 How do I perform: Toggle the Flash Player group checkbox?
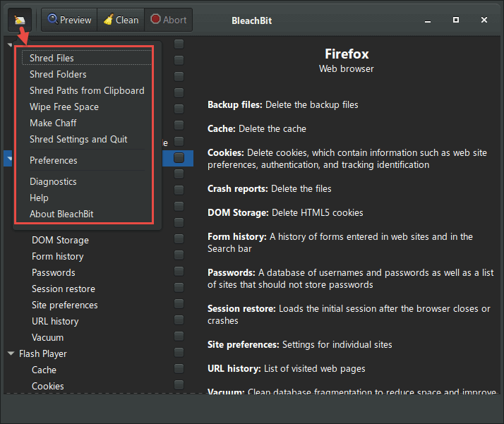point(179,352)
